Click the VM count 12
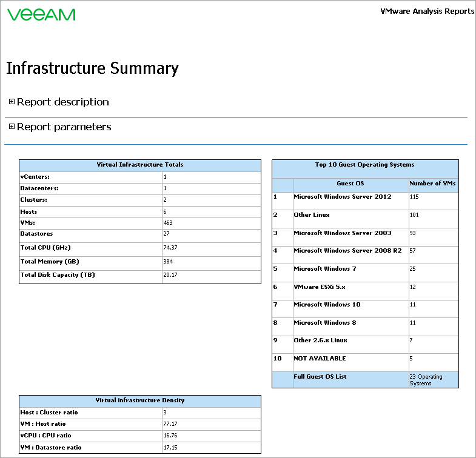Viewport: 476px width, 458px height. tap(412, 287)
